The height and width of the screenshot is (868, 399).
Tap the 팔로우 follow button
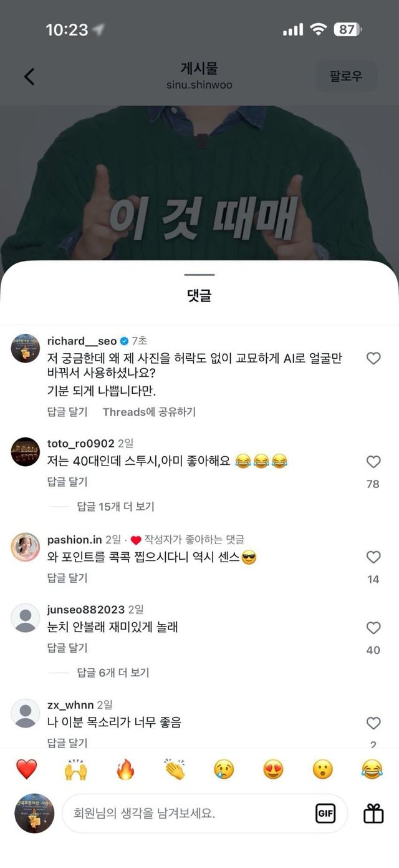[x=346, y=76]
